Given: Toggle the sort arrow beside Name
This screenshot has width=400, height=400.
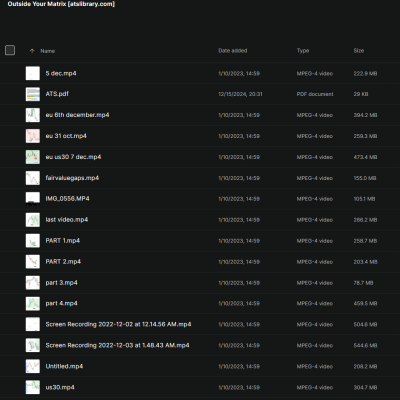Looking at the screenshot, I should 32,51.
